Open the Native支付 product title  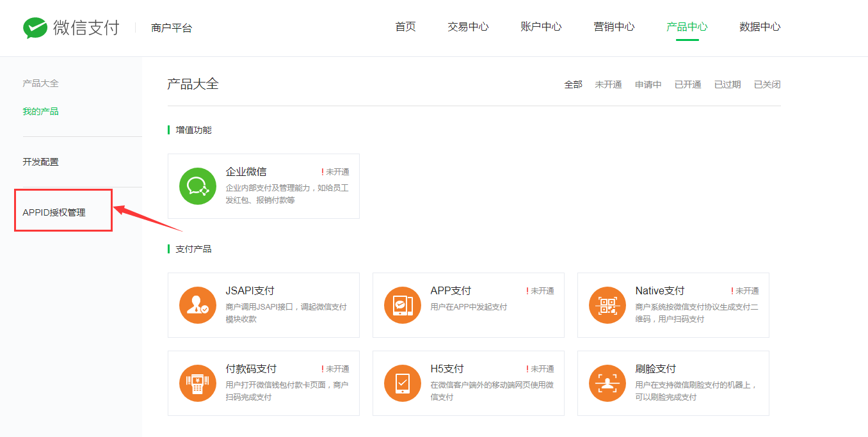click(x=660, y=290)
